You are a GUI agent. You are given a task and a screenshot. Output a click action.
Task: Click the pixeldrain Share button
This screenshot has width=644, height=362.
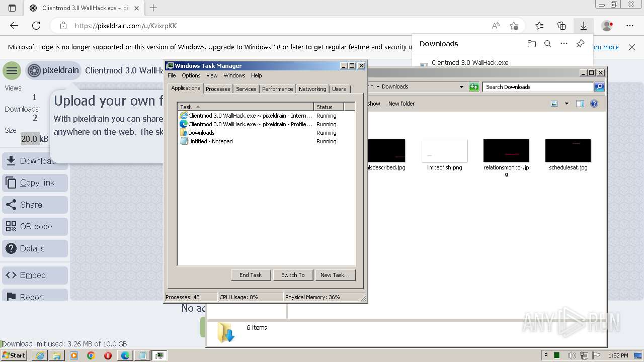[35, 205]
